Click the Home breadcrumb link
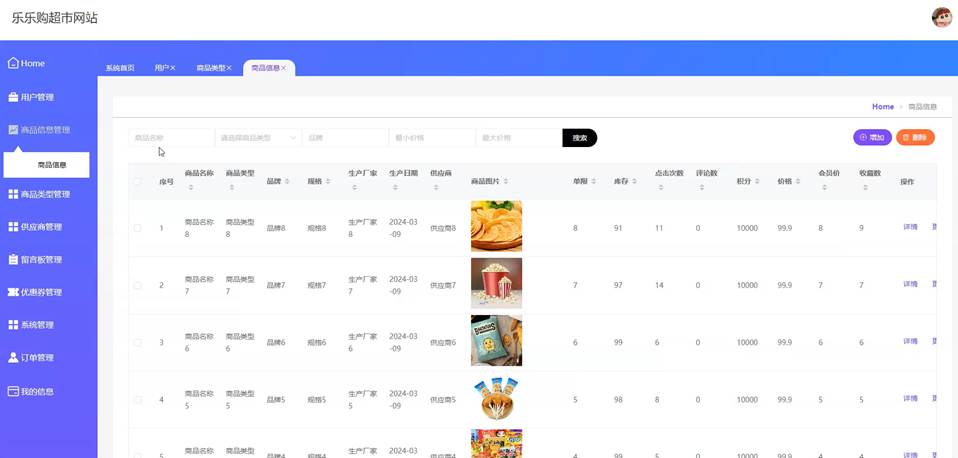 (x=883, y=106)
